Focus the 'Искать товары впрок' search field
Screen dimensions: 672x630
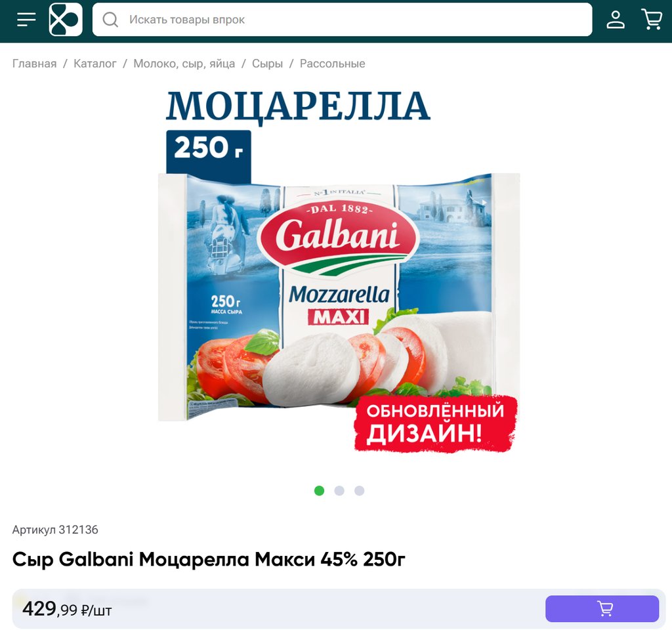click(x=342, y=20)
